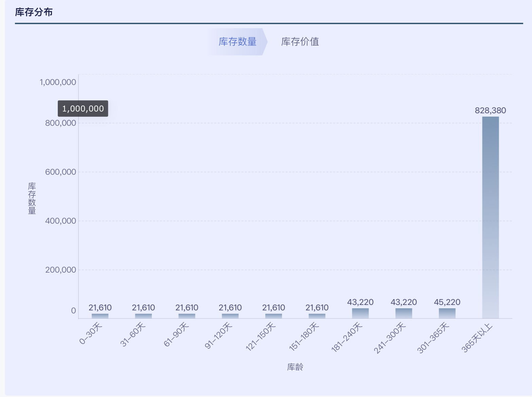Select the short 151-180天 bar
The image size is (532, 397).
click(317, 316)
